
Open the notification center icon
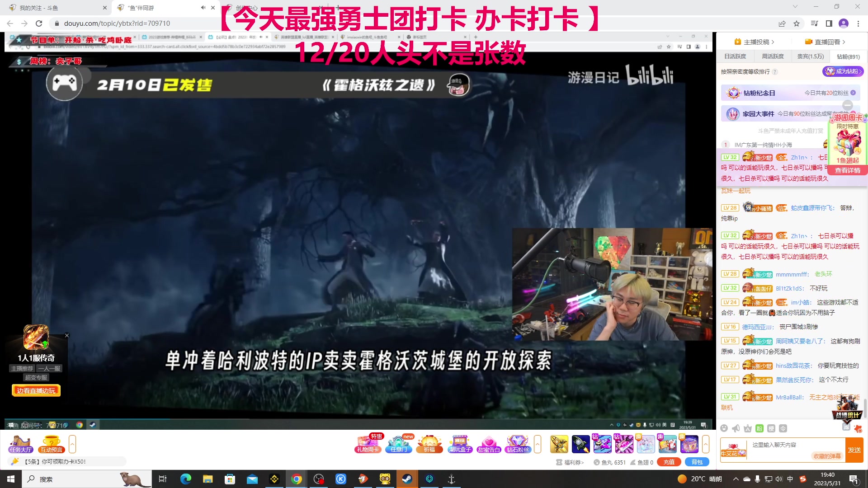click(854, 479)
